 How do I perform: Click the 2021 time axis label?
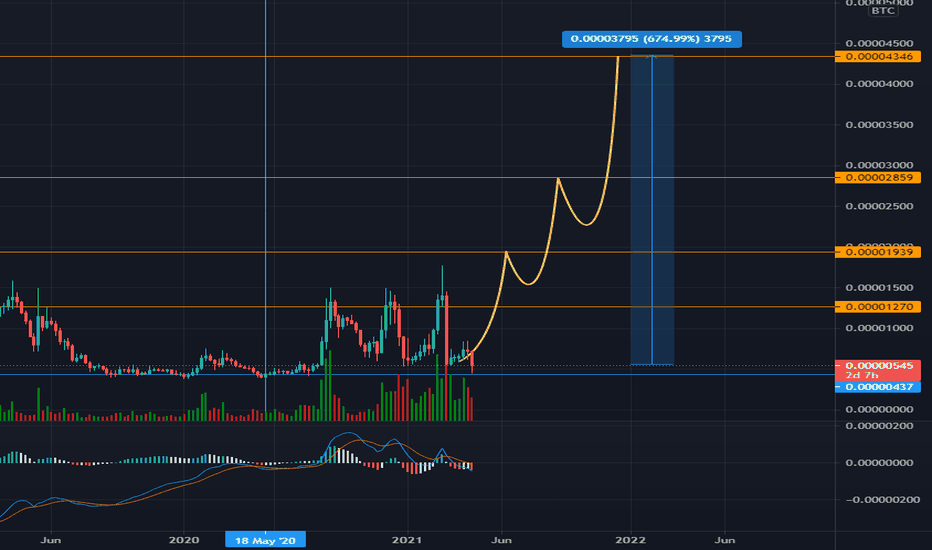coord(407,540)
